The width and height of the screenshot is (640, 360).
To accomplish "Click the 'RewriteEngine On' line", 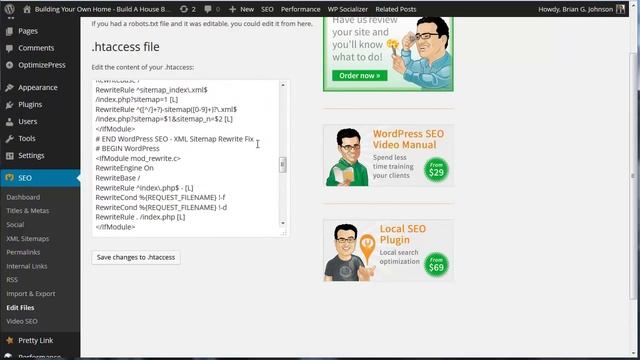I will coord(124,168).
